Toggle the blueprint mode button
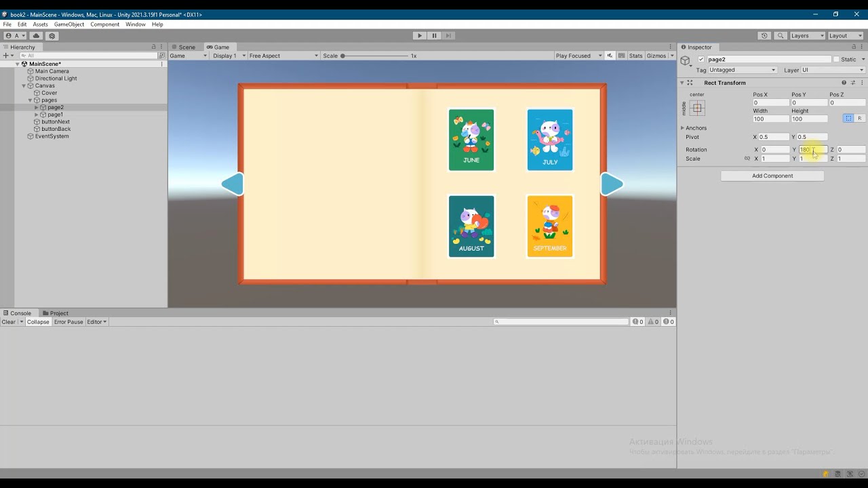868x488 pixels. (848, 119)
